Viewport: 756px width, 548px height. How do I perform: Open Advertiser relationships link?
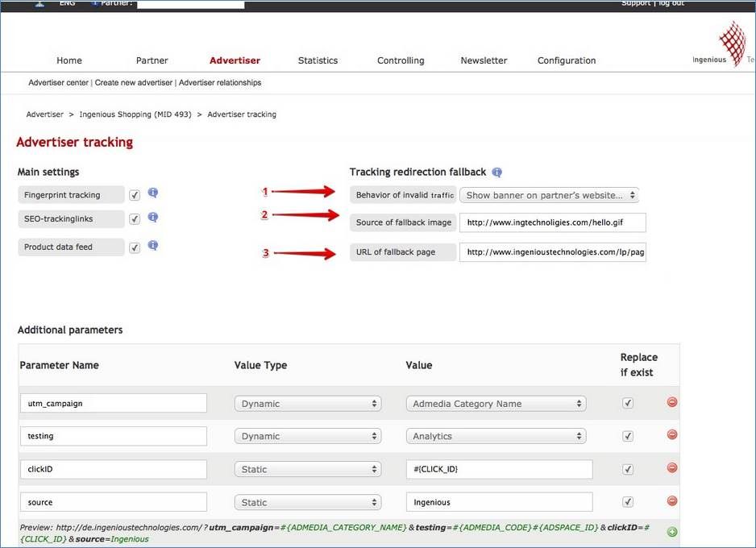pyautogui.click(x=220, y=82)
